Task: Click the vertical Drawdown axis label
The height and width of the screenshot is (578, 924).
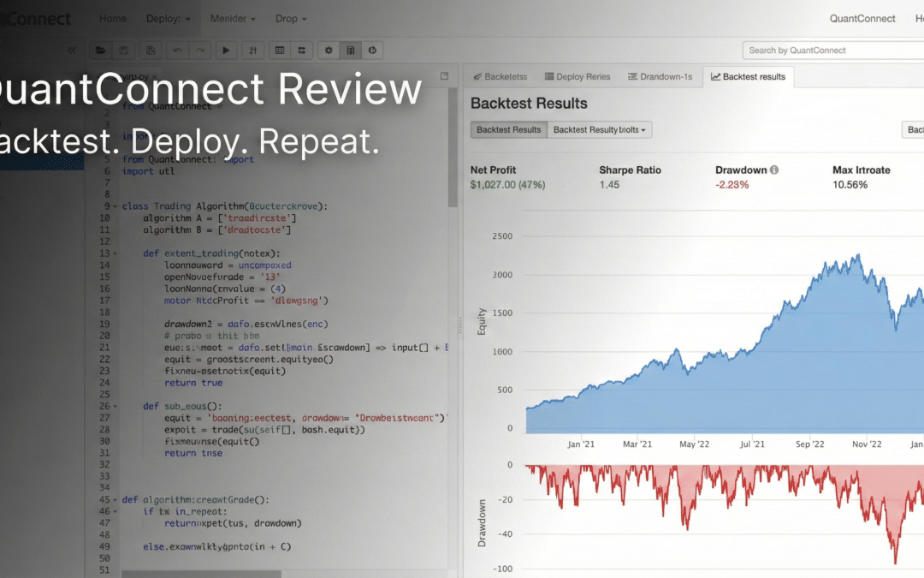Action: [482, 523]
